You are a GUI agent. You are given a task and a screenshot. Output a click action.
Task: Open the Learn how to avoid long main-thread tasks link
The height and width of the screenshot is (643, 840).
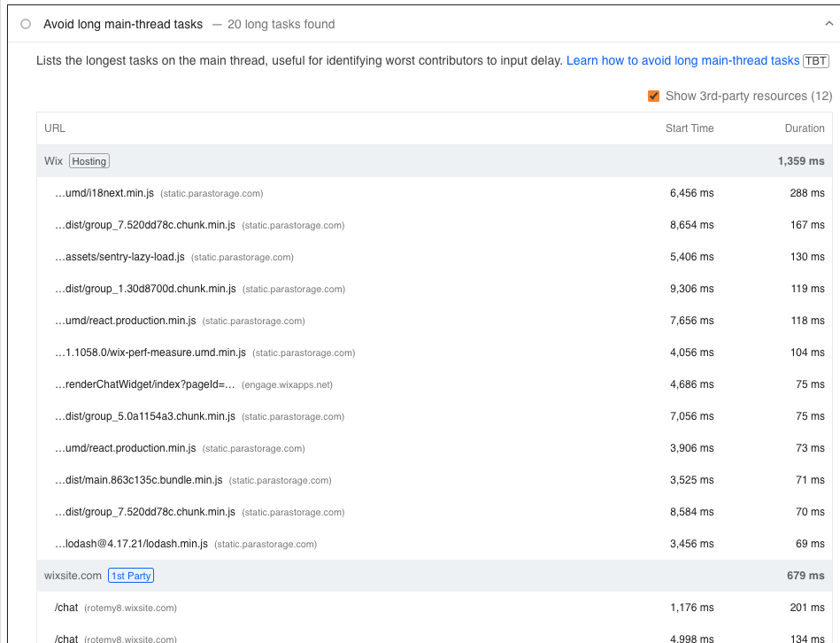pos(684,60)
